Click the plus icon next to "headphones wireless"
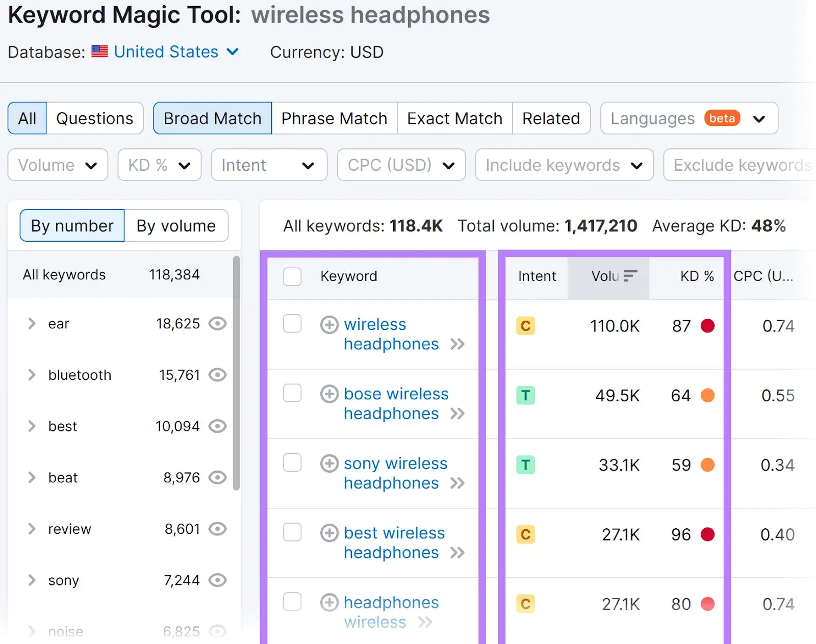 [x=329, y=603]
